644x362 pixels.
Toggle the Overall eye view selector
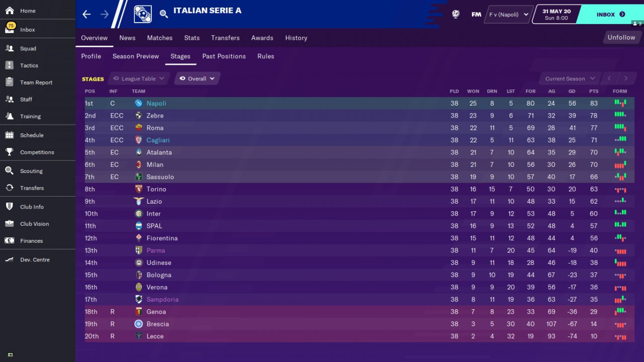point(197,78)
